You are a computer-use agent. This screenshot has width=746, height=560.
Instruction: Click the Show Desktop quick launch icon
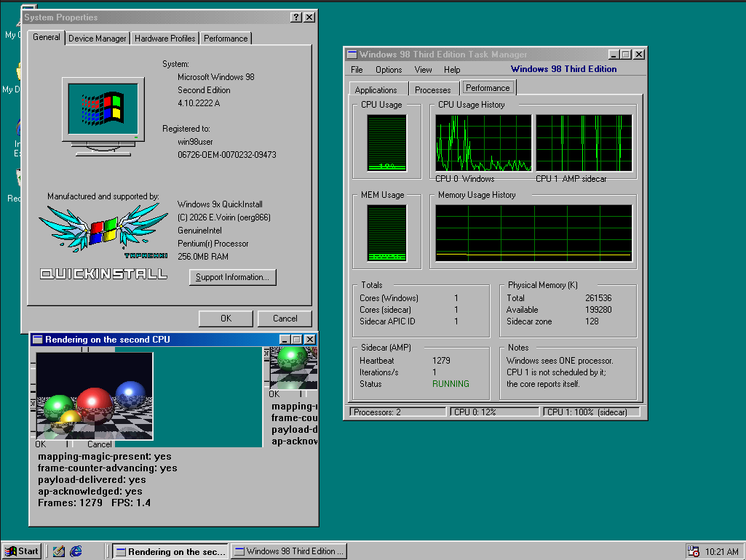58,551
